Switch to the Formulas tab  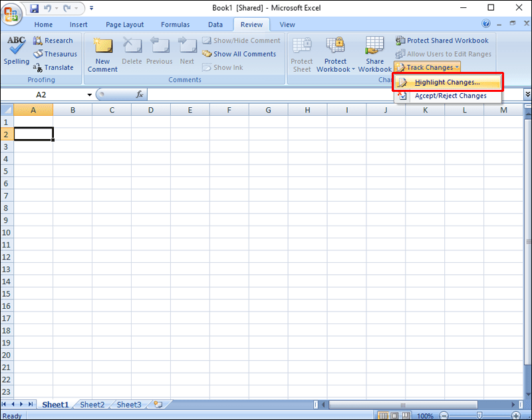[x=175, y=25]
